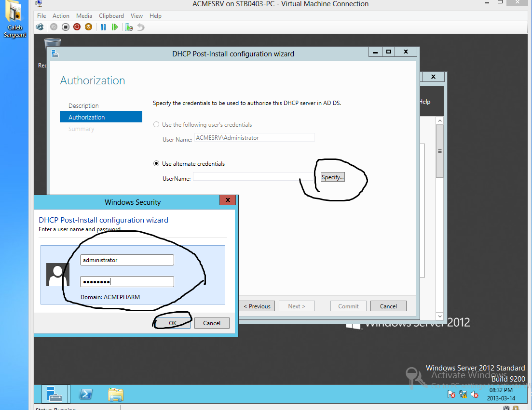Click the Recycle Bin in the VM
The width and height of the screenshot is (532, 410).
tap(53, 43)
